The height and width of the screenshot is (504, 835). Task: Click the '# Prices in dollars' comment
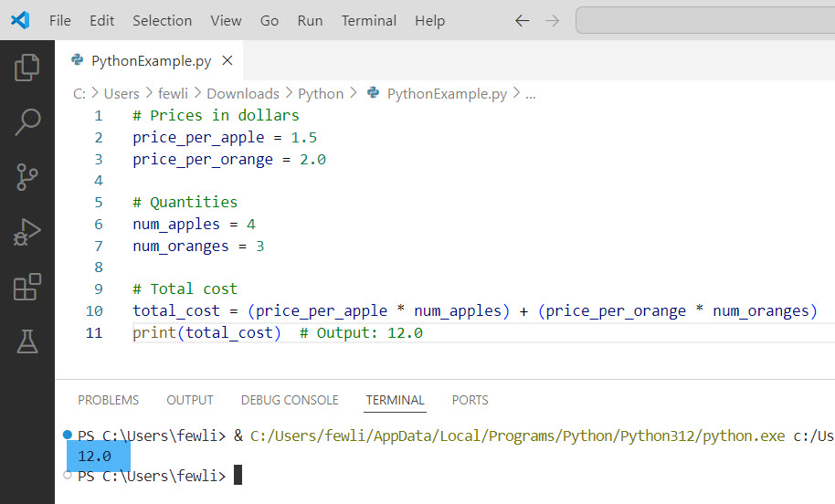[216, 115]
